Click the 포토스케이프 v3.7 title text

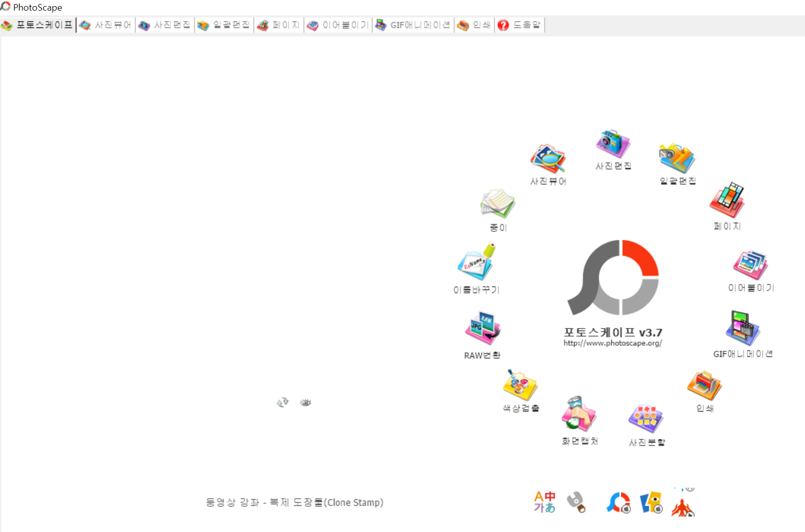point(613,332)
